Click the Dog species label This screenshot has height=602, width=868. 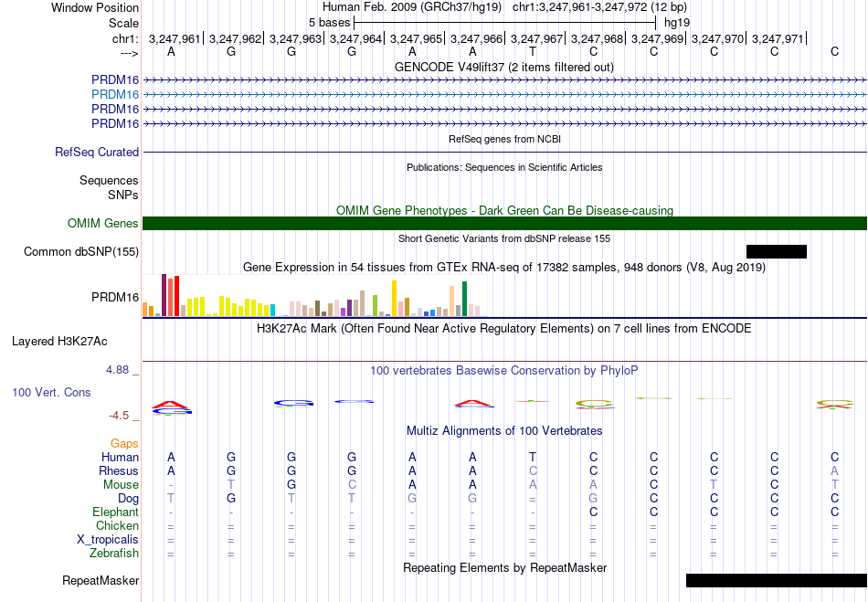pos(129,499)
